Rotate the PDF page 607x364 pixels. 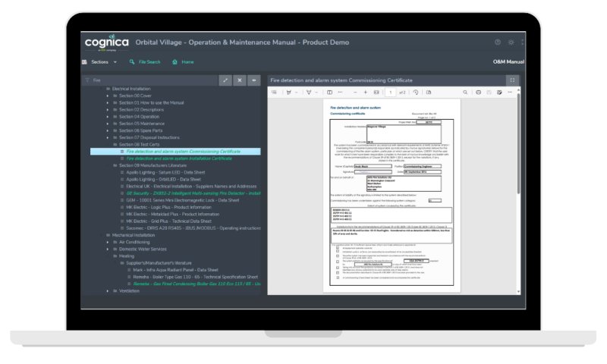pos(416,93)
